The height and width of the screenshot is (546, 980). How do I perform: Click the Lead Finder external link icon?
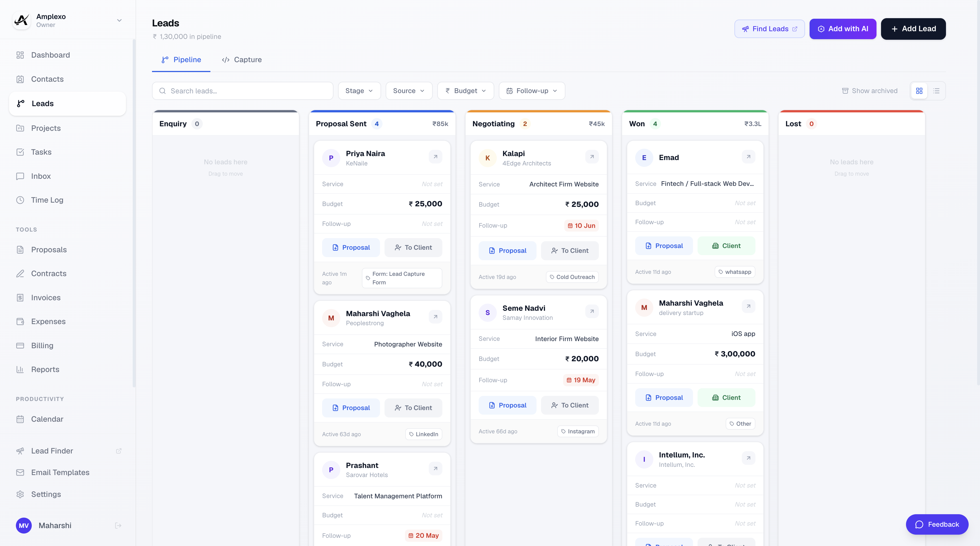pyautogui.click(x=118, y=451)
